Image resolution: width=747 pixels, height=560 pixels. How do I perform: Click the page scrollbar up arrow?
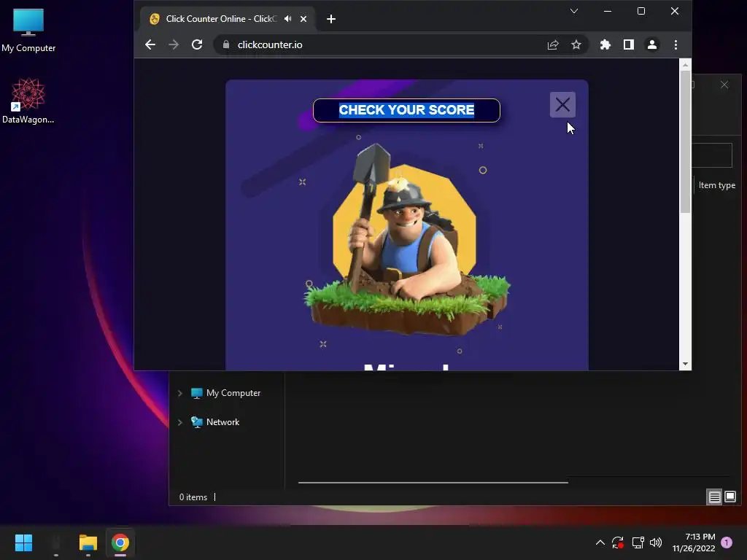tap(685, 65)
